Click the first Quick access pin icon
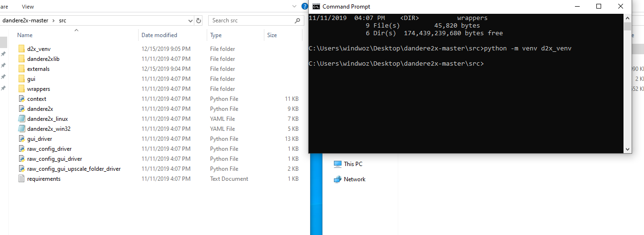This screenshot has width=644, height=235. coord(3,54)
